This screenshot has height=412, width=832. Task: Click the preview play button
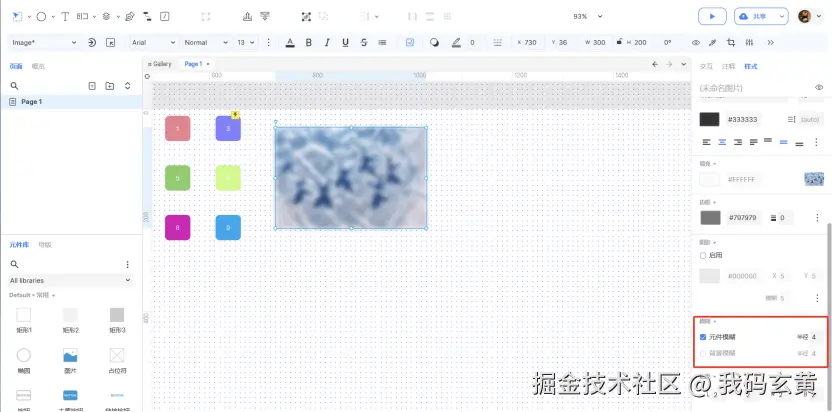(712, 16)
